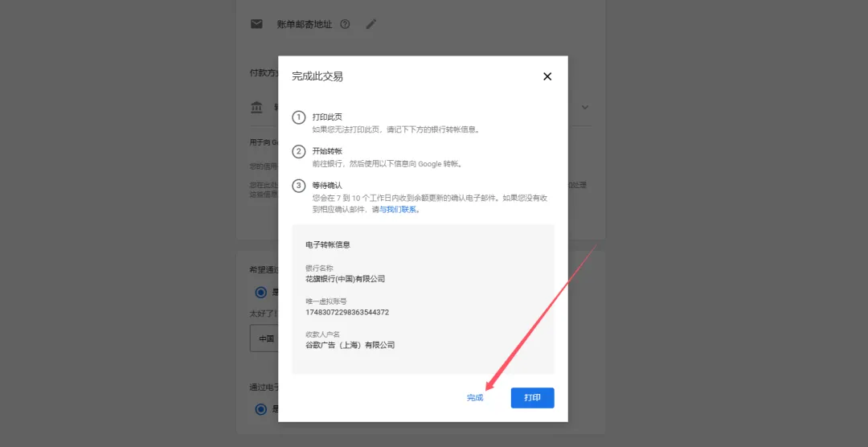Click the bank building icon under 付款方式
This screenshot has width=868, height=447.
[x=256, y=107]
